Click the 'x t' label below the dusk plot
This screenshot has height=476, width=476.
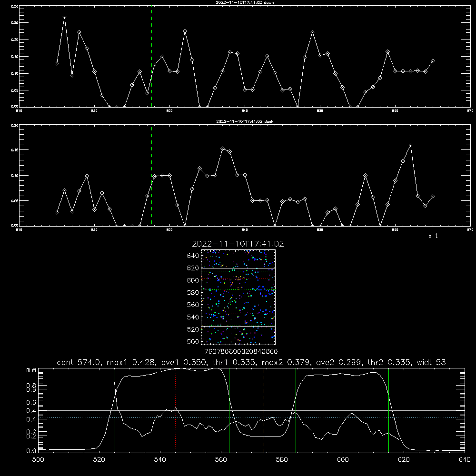click(x=433, y=236)
